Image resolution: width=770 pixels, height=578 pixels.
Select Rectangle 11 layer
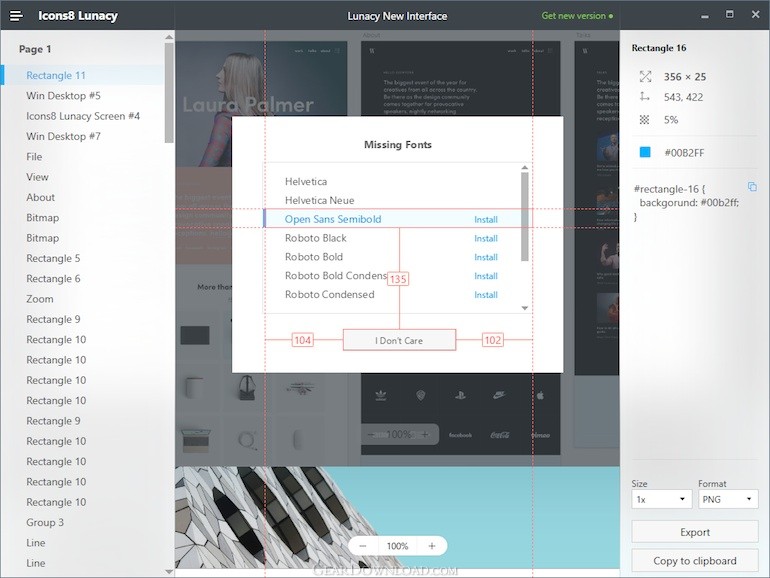coord(83,75)
